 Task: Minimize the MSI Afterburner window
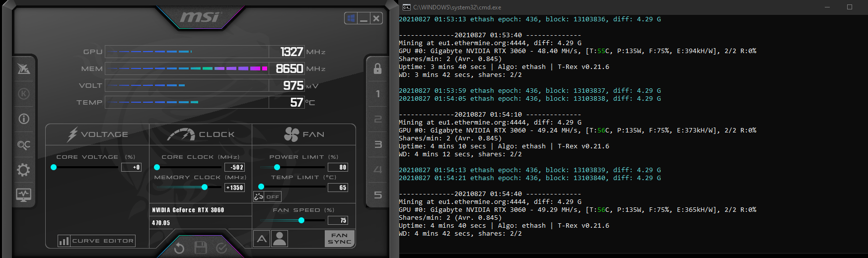(363, 19)
